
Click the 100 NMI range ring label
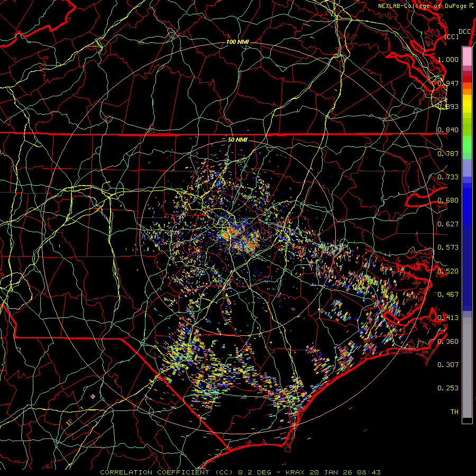[x=237, y=42]
